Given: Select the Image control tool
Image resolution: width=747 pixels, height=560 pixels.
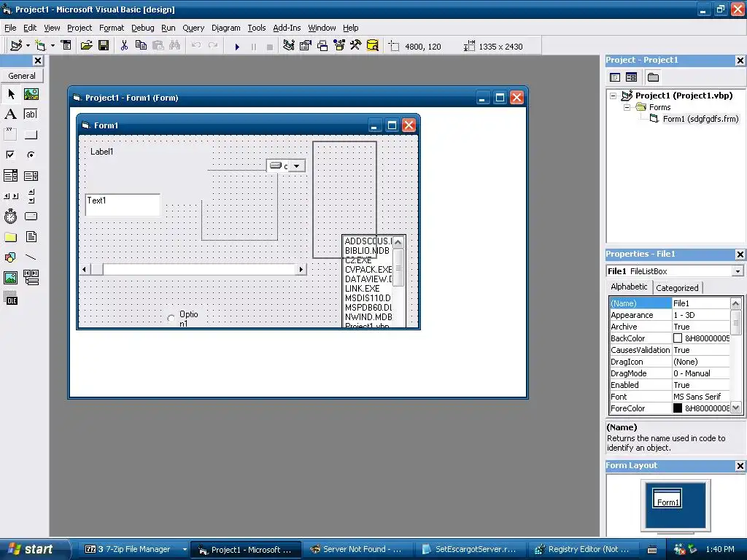Looking at the screenshot, I should pos(10,278).
